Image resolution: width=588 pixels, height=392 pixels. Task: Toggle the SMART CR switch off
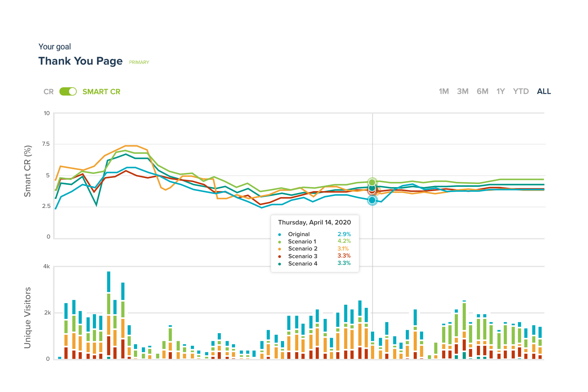pyautogui.click(x=68, y=91)
